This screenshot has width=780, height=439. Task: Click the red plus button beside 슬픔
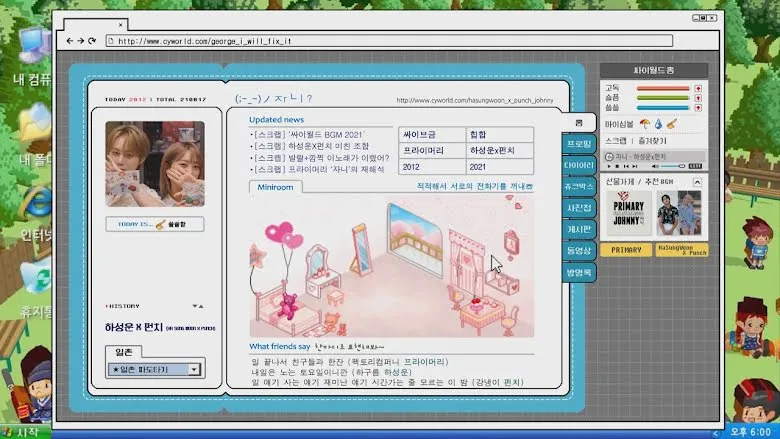coord(698,98)
